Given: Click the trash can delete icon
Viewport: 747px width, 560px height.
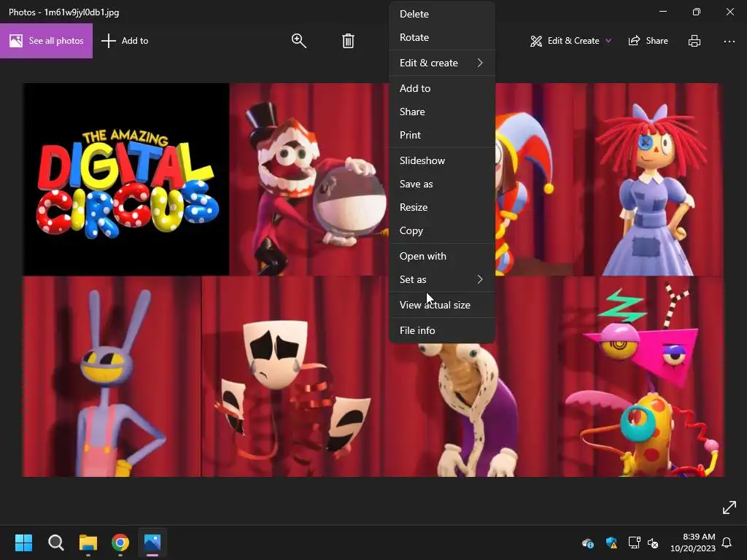Looking at the screenshot, I should click(x=348, y=41).
